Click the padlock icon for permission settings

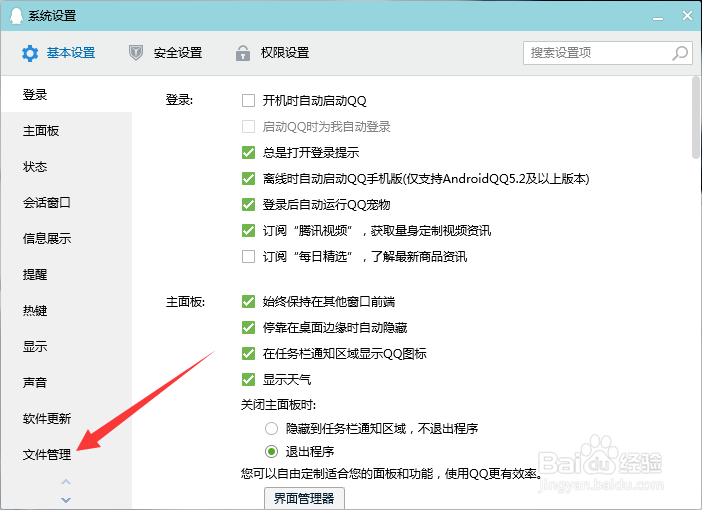coord(243,53)
